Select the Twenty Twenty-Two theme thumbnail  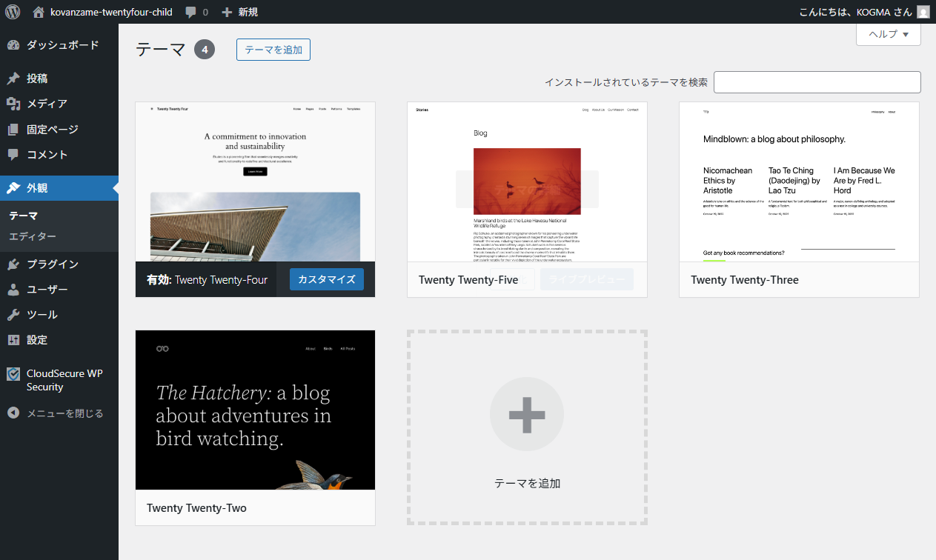point(255,410)
